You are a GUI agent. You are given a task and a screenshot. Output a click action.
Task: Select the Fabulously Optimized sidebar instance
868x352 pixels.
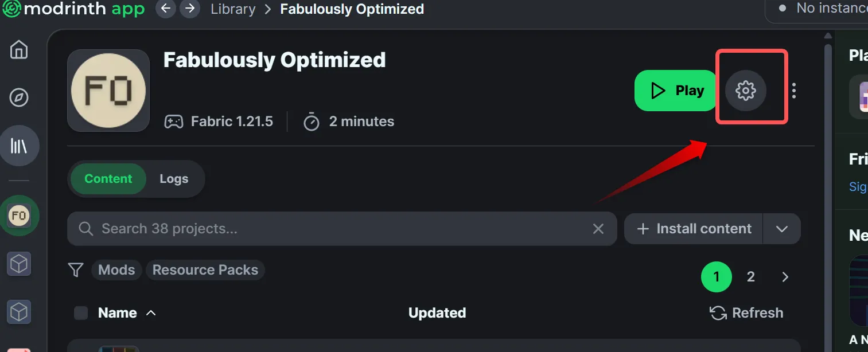point(19,216)
